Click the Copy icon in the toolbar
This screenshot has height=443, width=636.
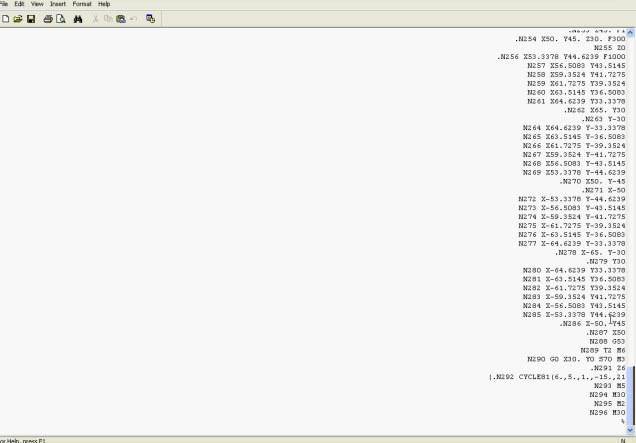pos(108,19)
